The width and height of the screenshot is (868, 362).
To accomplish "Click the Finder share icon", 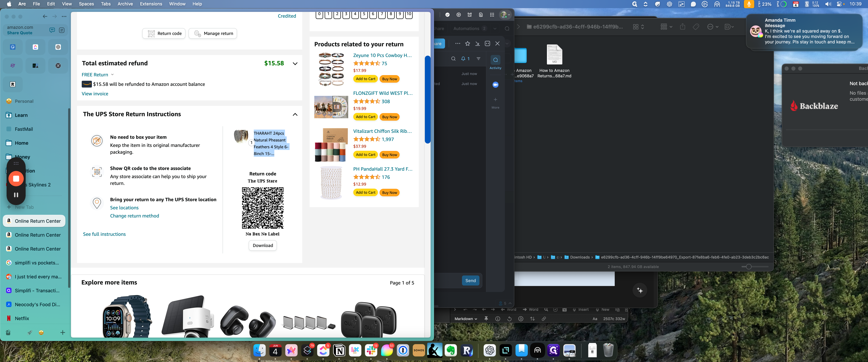I will coord(682,27).
